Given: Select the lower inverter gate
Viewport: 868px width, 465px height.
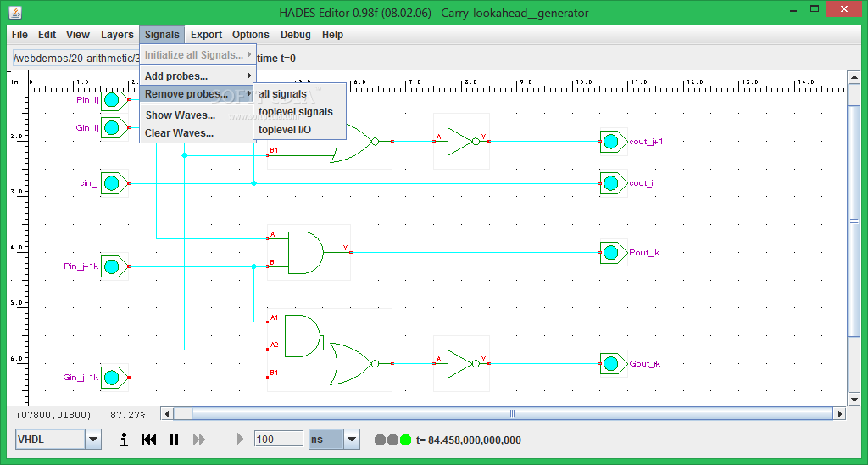Looking at the screenshot, I should 461,363.
